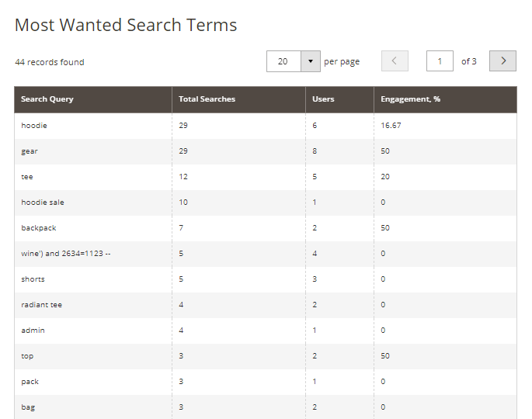Open the per page dropdown arrow
Viewport: 532px width, 419px height.
(310, 61)
